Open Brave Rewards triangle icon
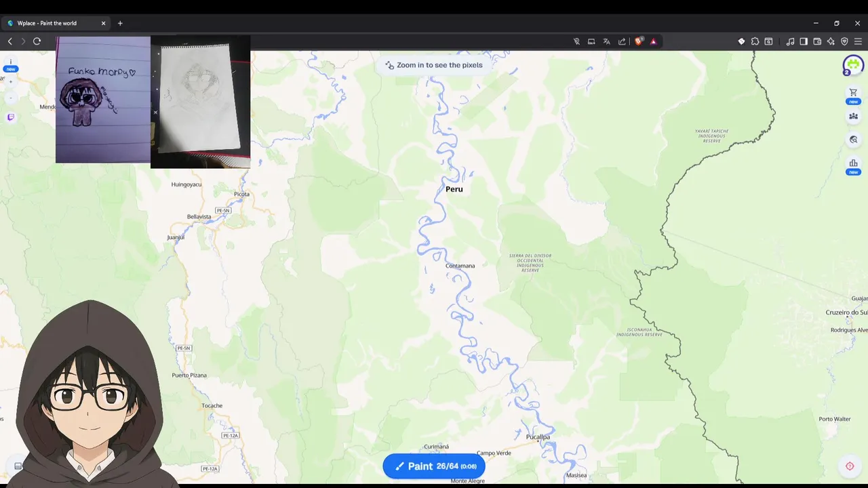This screenshot has width=868, height=488. tap(653, 41)
